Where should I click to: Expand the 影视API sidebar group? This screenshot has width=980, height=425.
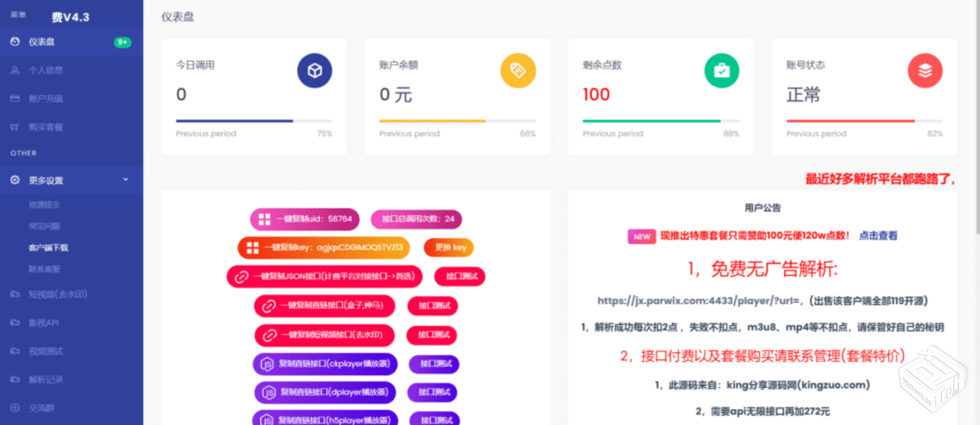point(44,323)
